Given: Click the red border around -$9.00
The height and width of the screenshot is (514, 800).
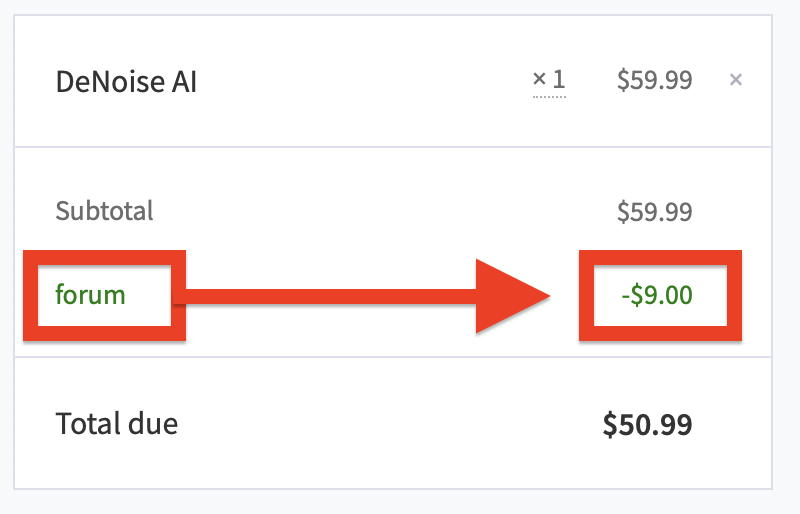Looking at the screenshot, I should tap(587, 295).
